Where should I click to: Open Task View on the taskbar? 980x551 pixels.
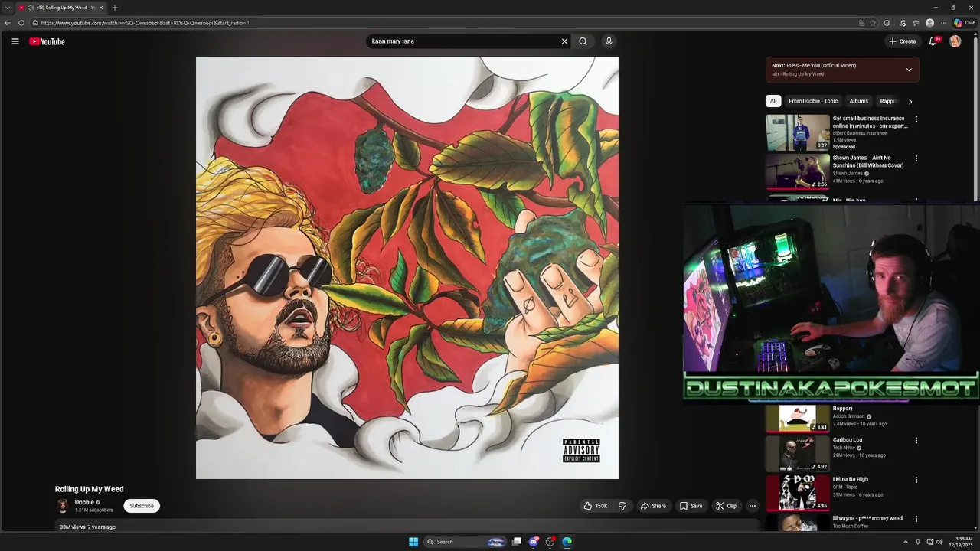pyautogui.click(x=517, y=542)
